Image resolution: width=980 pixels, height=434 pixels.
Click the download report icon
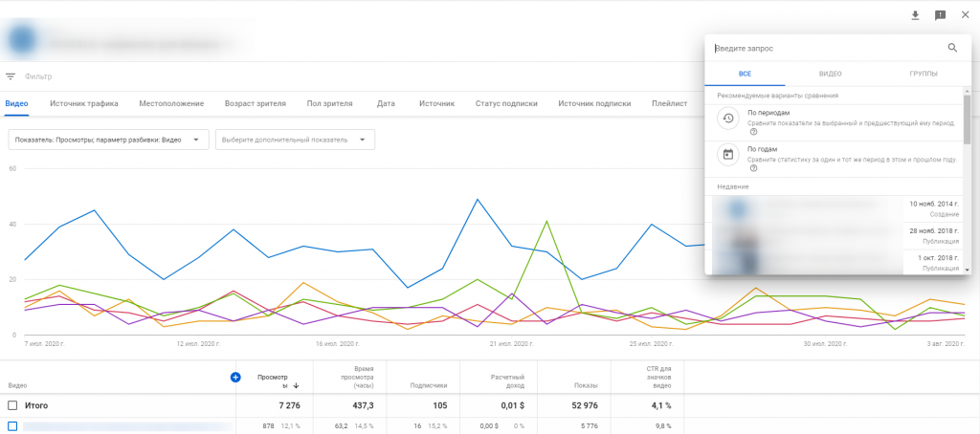click(915, 15)
